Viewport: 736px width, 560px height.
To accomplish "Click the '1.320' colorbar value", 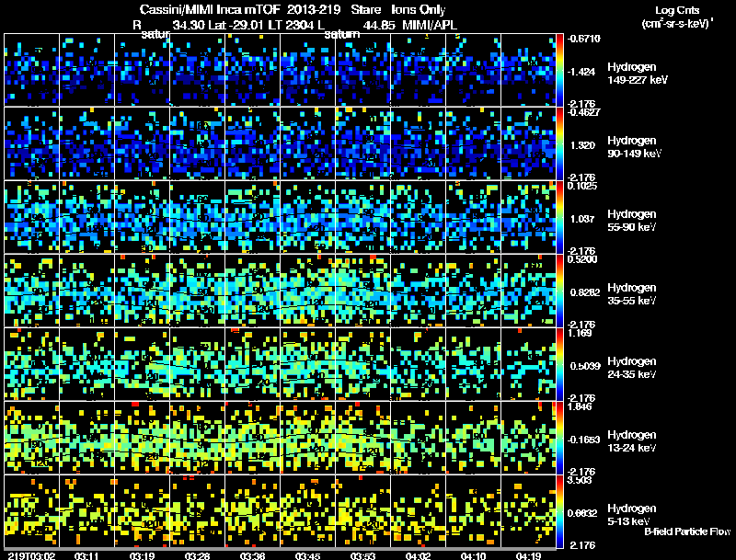I will 582,145.
